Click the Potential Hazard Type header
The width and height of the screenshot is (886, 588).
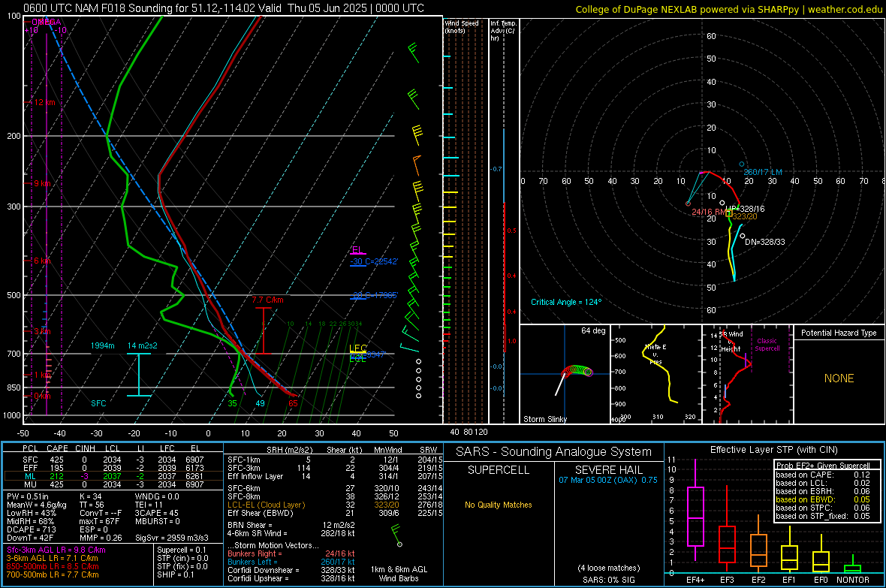(839, 333)
